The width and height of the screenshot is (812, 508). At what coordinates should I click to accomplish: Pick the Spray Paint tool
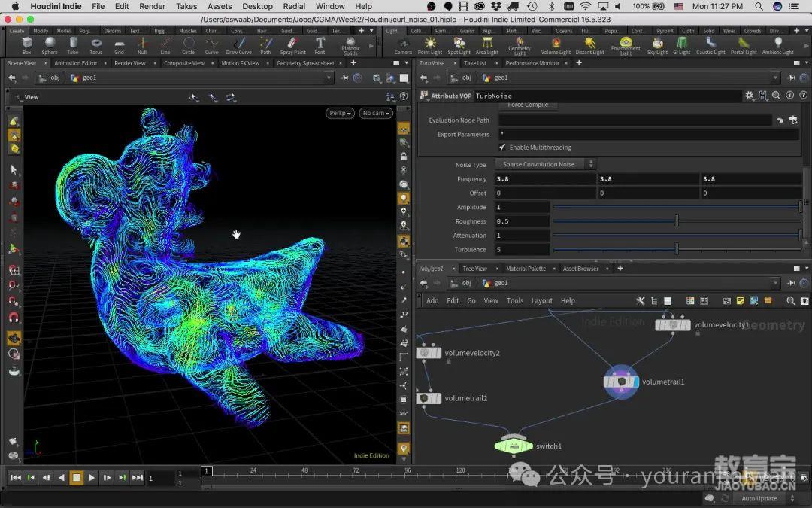293,45
